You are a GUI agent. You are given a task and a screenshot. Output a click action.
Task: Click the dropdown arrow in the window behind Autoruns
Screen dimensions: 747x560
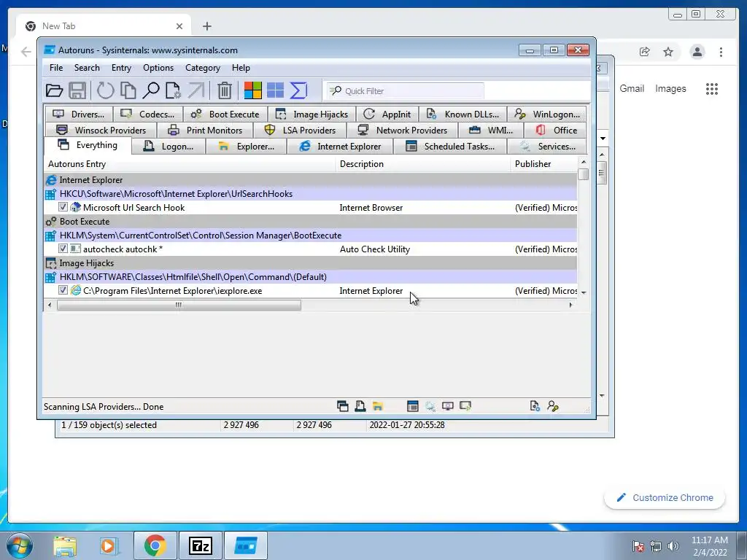pyautogui.click(x=603, y=139)
